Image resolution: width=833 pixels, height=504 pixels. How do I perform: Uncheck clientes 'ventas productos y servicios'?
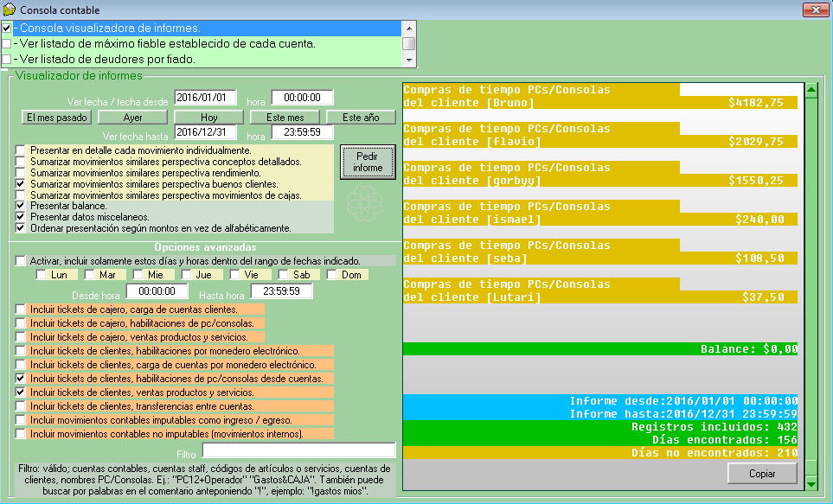click(x=20, y=392)
